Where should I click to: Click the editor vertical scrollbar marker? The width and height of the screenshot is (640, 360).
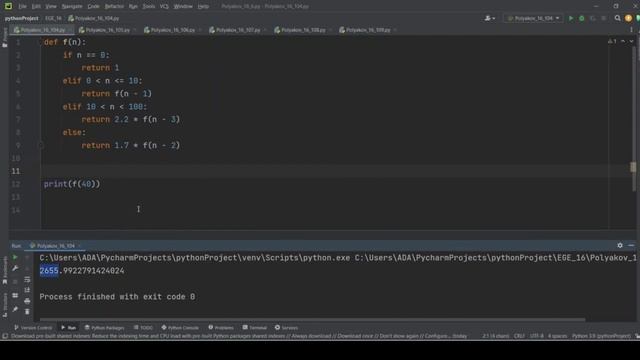[x=633, y=167]
